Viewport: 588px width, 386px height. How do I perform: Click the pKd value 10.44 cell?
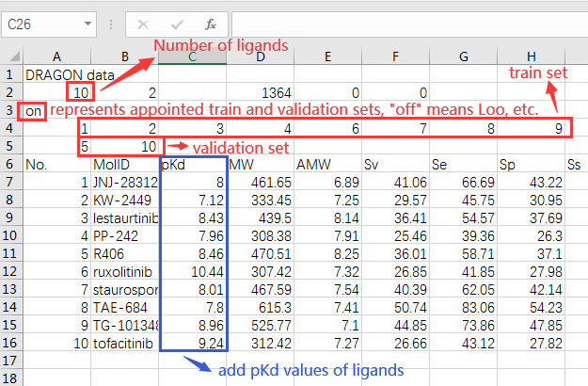[192, 271]
